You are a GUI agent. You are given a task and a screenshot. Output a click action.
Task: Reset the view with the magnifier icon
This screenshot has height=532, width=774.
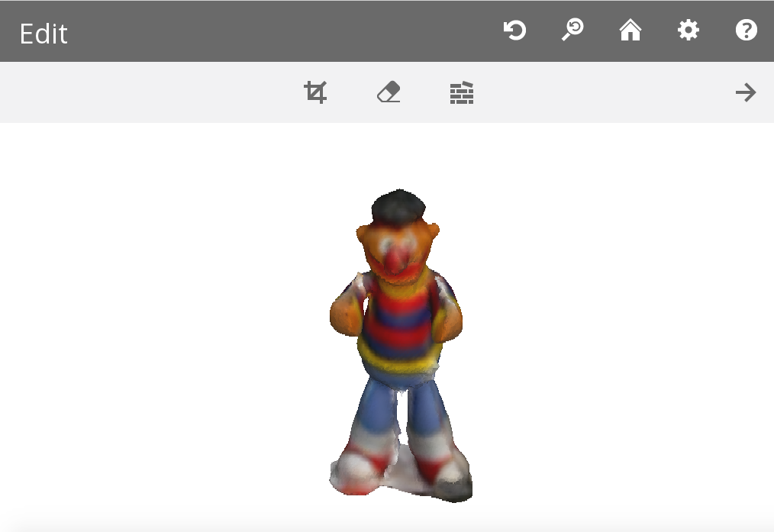click(x=572, y=30)
